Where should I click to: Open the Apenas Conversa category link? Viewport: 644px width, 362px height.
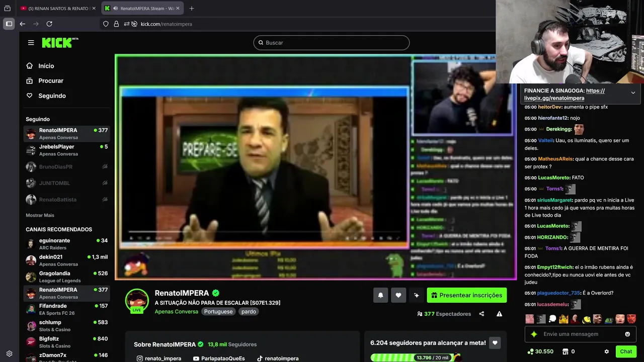176,312
